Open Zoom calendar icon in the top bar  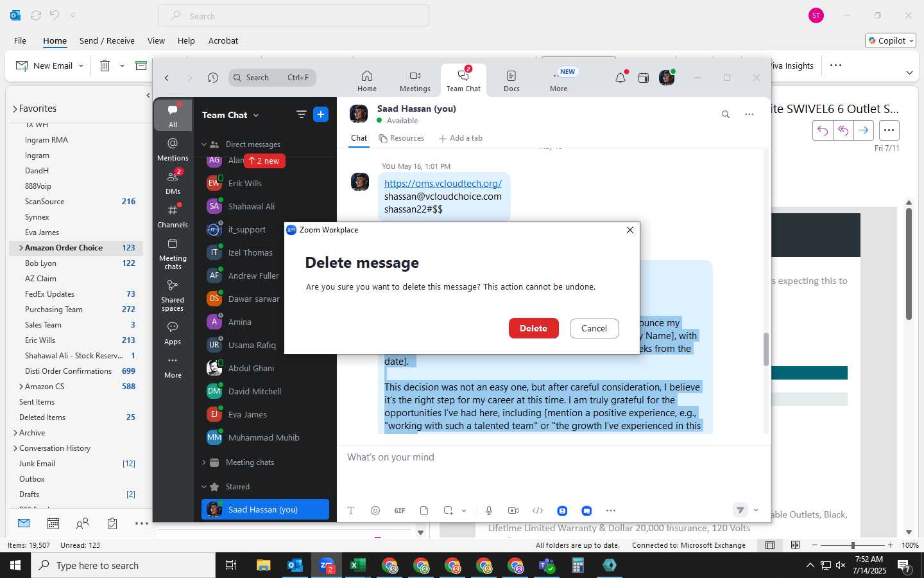644,78
